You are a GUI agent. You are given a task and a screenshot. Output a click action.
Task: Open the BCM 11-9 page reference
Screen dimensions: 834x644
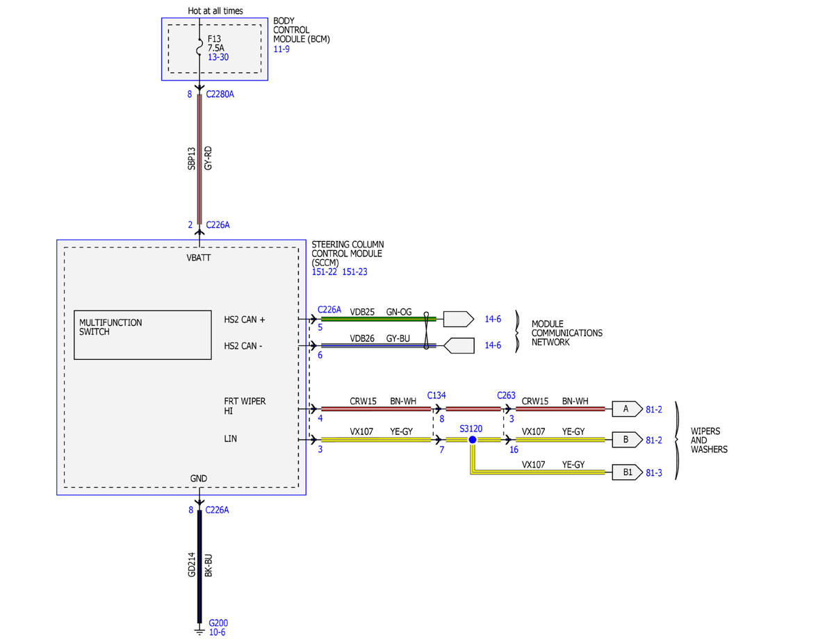pos(281,49)
